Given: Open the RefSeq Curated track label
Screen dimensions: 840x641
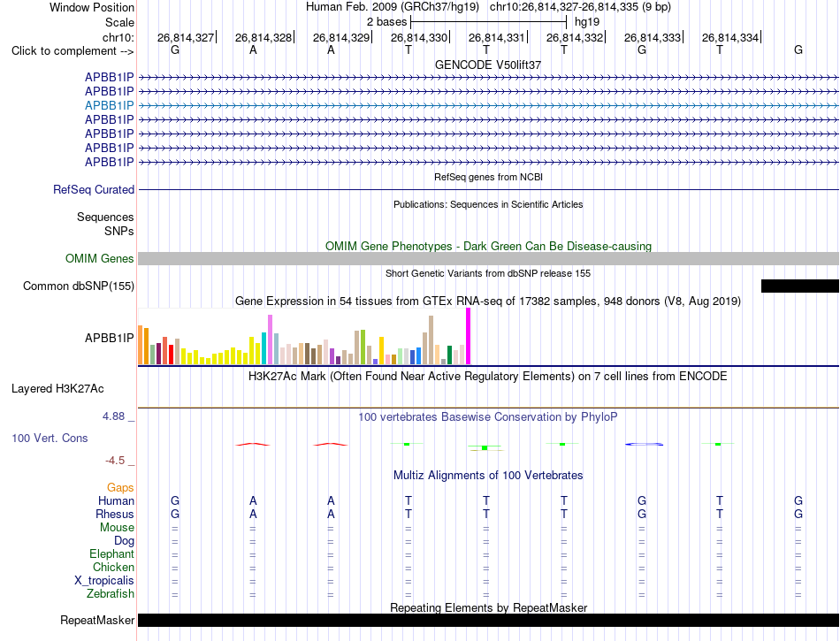Looking at the screenshot, I should pyautogui.click(x=93, y=189).
